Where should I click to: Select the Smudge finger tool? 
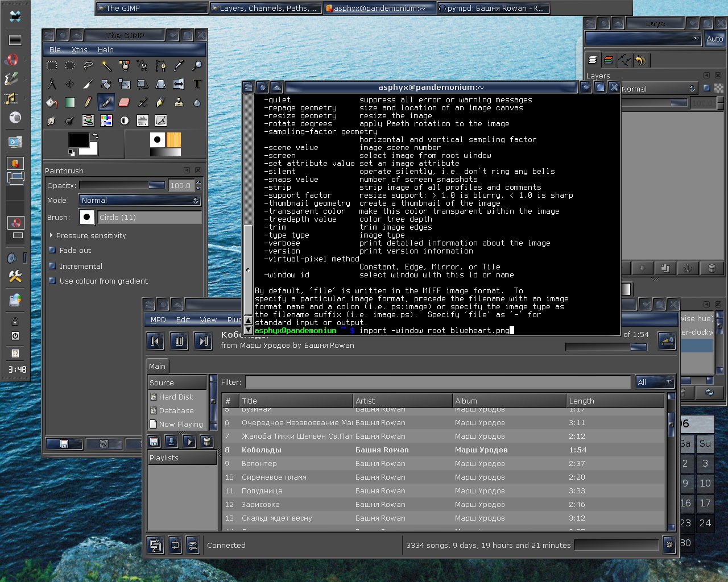click(52, 120)
